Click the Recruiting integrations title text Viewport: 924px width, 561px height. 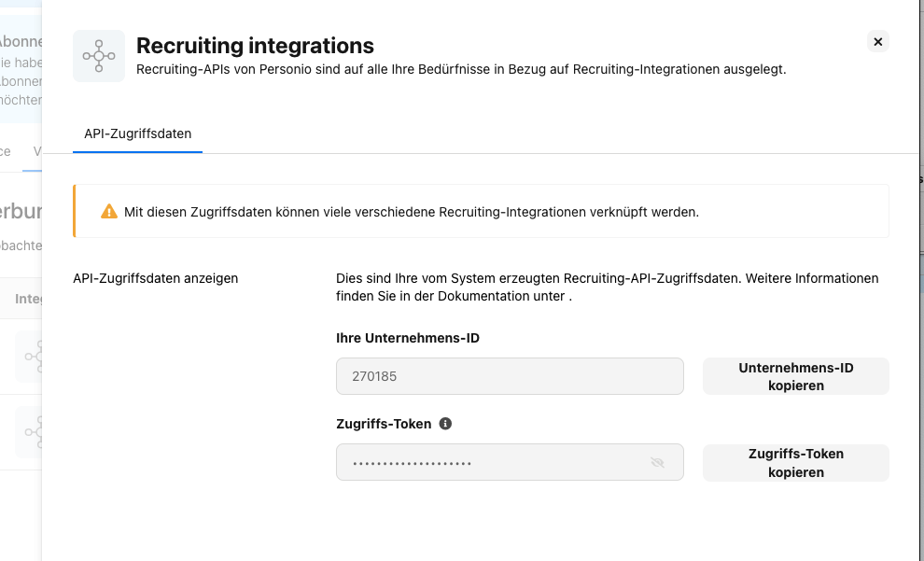tap(255, 46)
